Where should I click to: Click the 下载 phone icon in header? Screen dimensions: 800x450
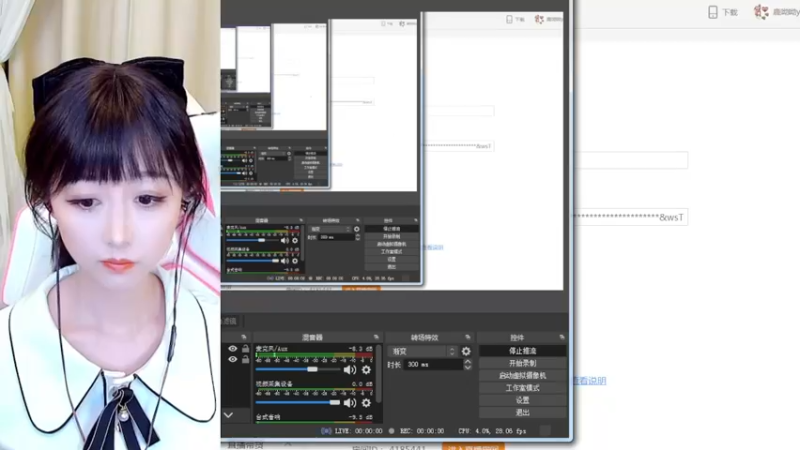tap(713, 12)
